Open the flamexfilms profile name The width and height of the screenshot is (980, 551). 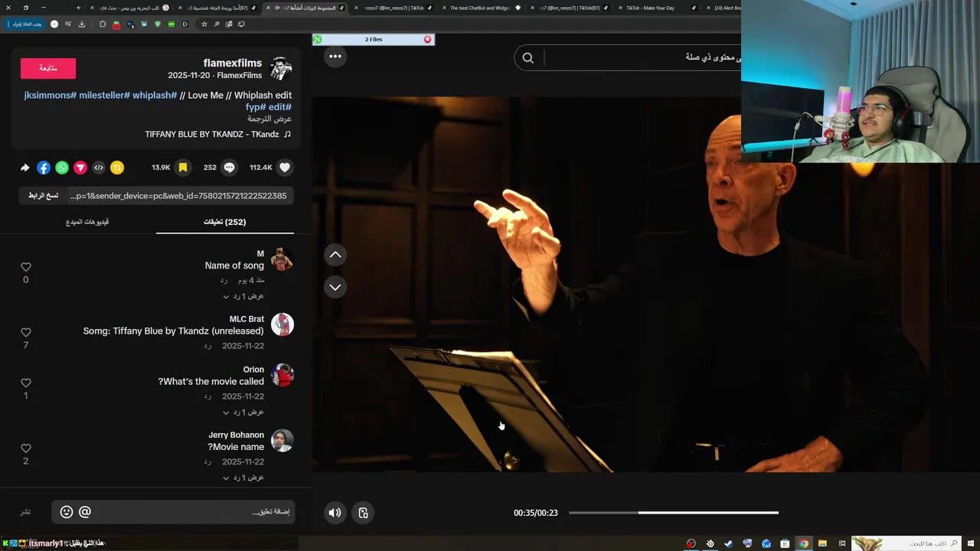point(233,63)
